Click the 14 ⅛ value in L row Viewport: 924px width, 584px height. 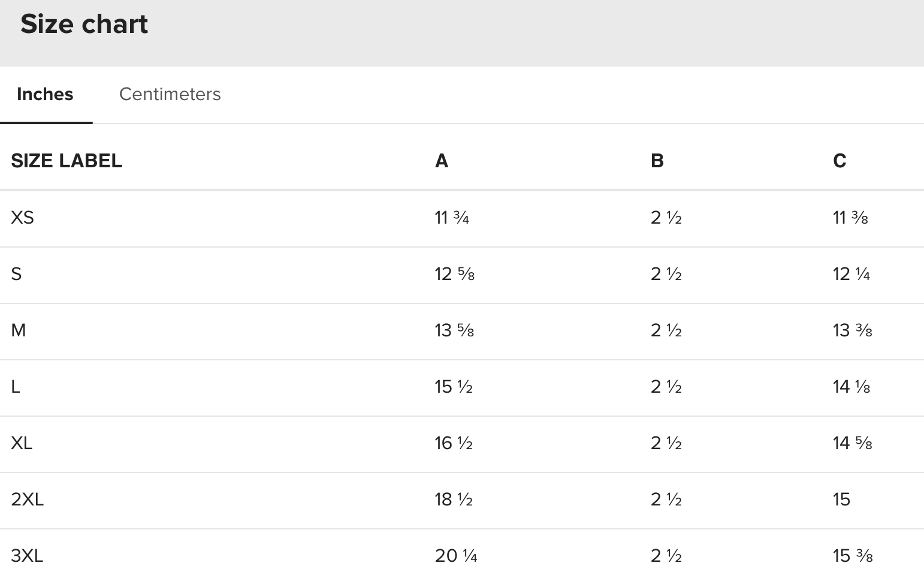pos(851,387)
